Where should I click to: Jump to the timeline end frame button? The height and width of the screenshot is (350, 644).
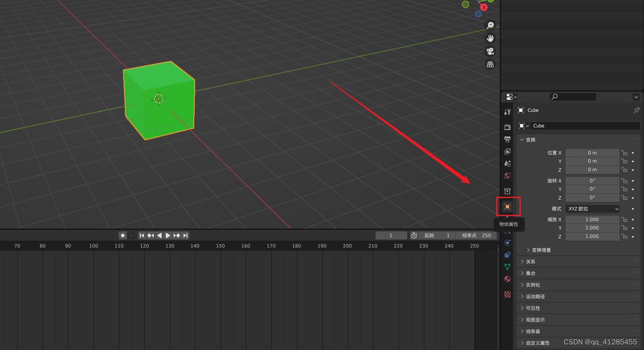click(x=185, y=235)
